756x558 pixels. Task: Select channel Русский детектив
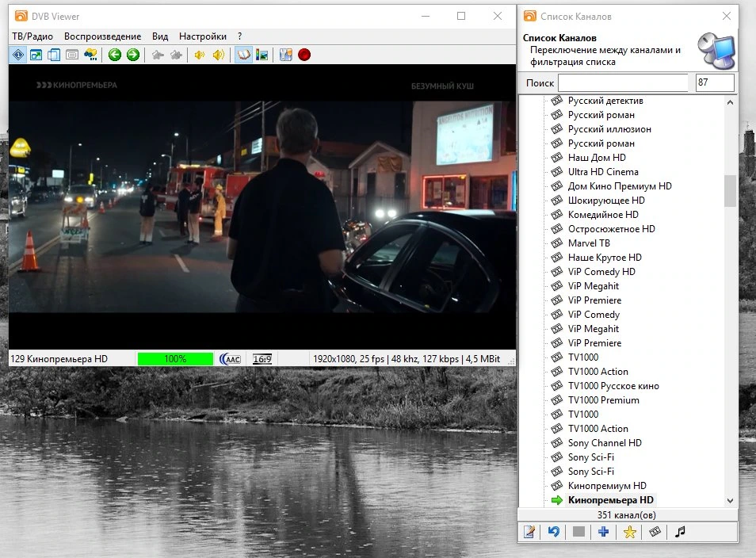click(x=605, y=101)
